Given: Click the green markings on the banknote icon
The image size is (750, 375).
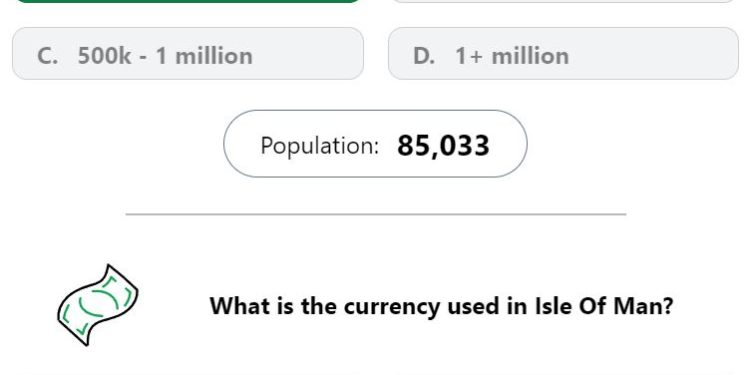Looking at the screenshot, I should 99,304.
